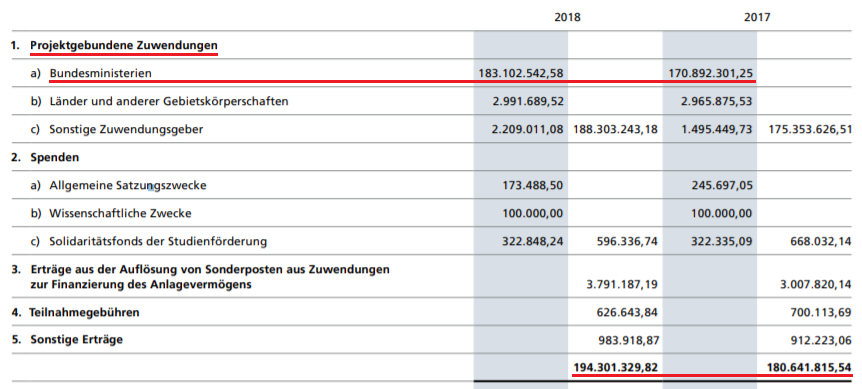
Task: Select the heading Projektgebundene Zuwendungen
Action: pyautogui.click(x=124, y=45)
